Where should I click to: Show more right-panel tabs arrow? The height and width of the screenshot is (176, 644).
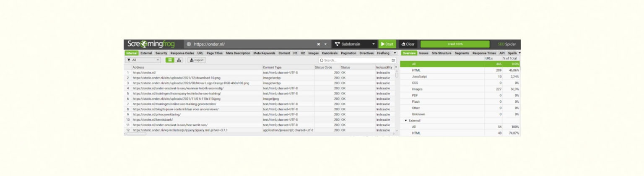519,53
